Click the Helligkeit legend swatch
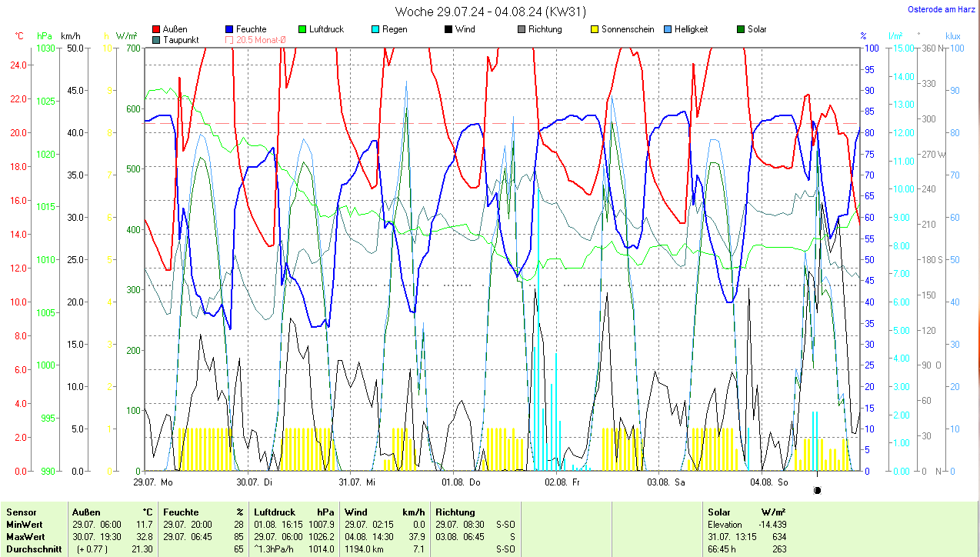 coord(667,29)
